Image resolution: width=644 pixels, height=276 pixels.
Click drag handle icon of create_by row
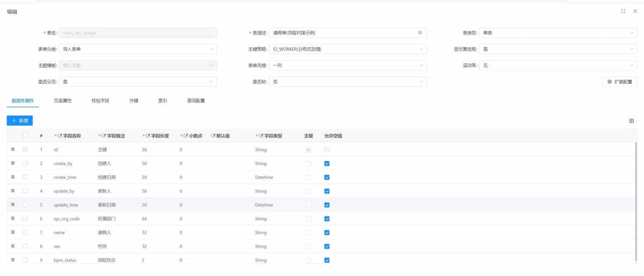13,163
